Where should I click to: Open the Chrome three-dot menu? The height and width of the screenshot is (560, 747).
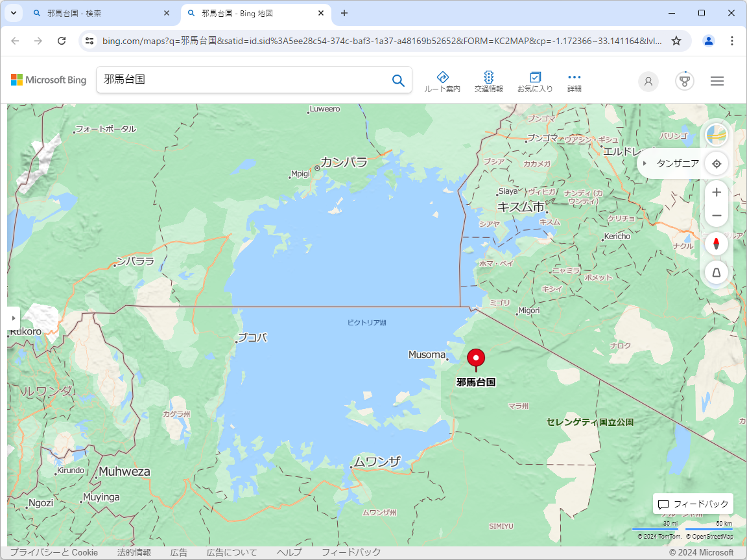point(731,41)
